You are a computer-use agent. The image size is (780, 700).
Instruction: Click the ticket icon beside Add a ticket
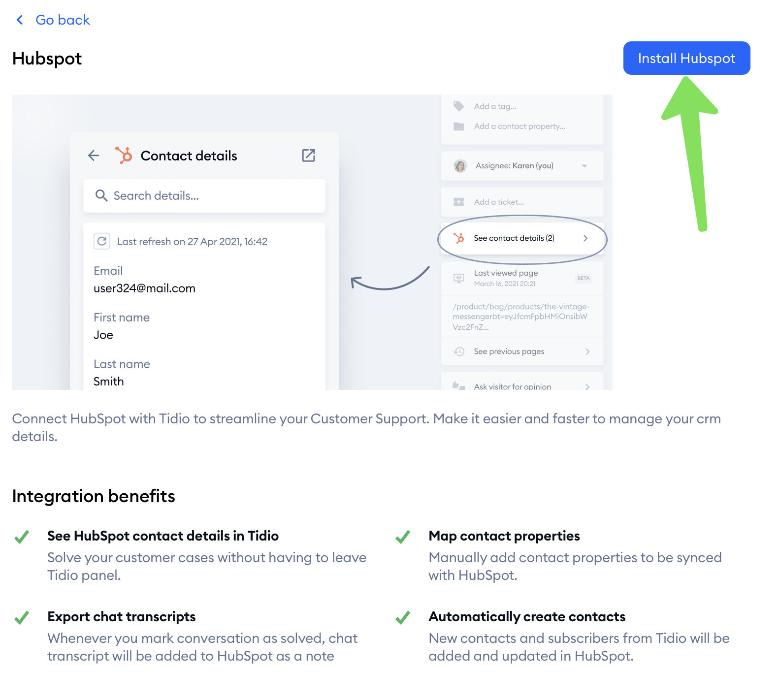[459, 202]
